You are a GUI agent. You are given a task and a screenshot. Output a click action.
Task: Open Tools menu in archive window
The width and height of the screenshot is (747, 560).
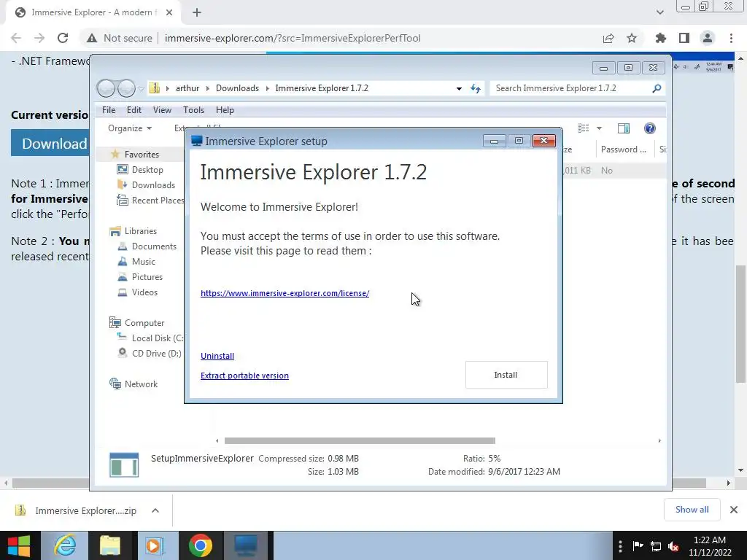coord(193,110)
